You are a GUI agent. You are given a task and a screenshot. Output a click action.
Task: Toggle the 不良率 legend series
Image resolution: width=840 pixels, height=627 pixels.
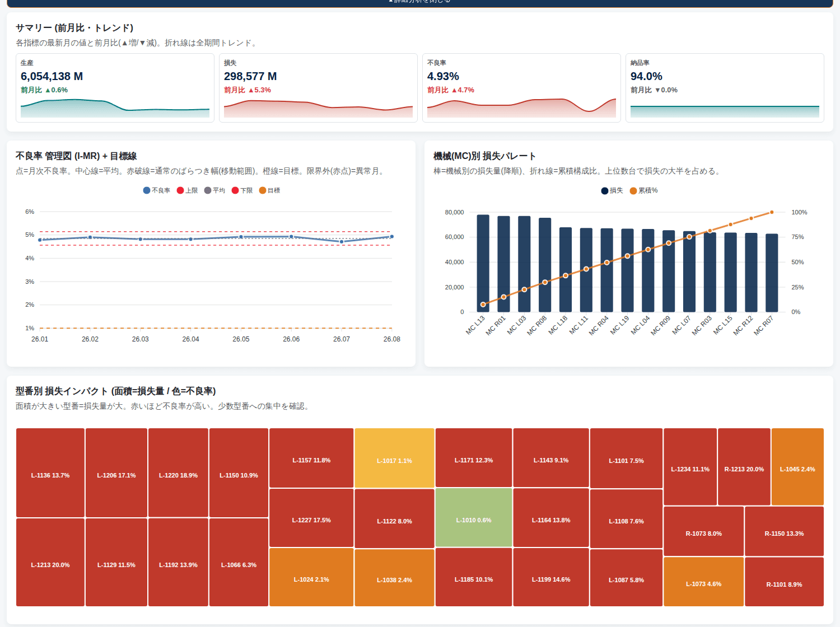point(157,190)
